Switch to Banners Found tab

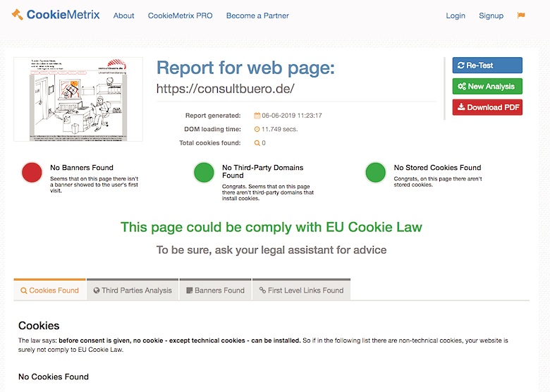coord(215,290)
